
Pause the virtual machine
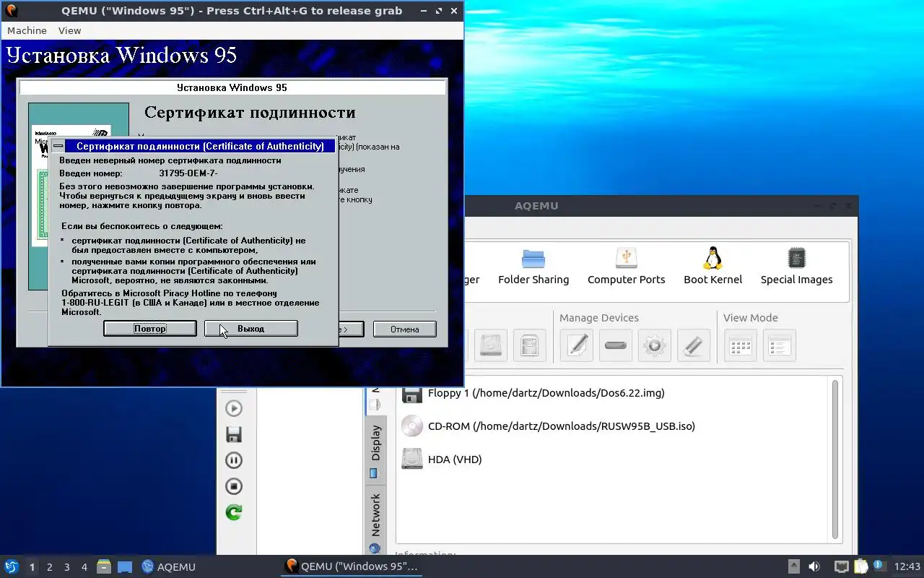pos(234,460)
